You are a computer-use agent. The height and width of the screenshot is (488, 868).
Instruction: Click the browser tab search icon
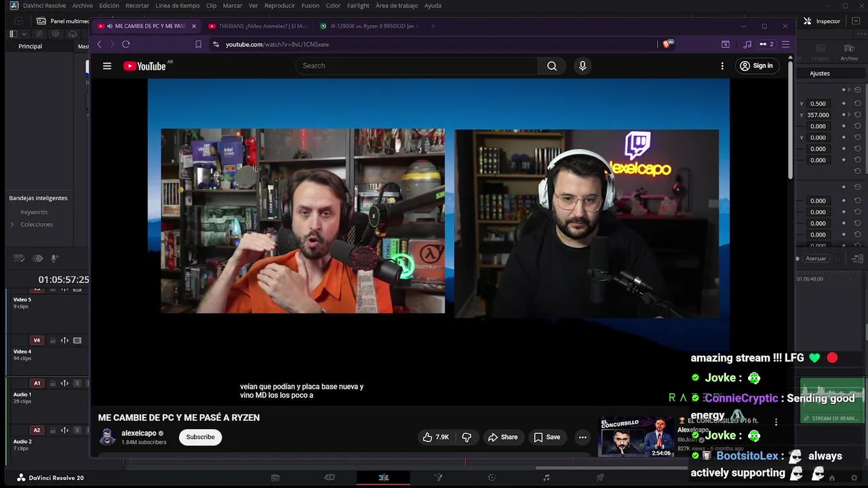pos(726,44)
